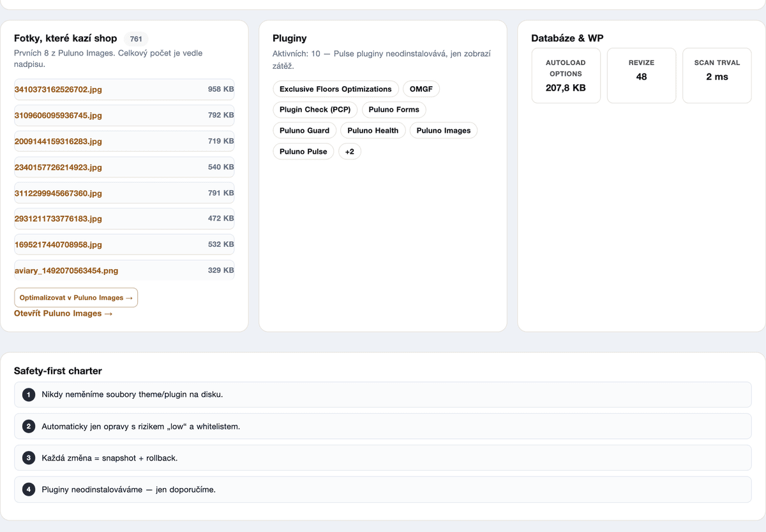
Task: Click the rule Pluginy neodinstalováváme
Action: (383, 489)
